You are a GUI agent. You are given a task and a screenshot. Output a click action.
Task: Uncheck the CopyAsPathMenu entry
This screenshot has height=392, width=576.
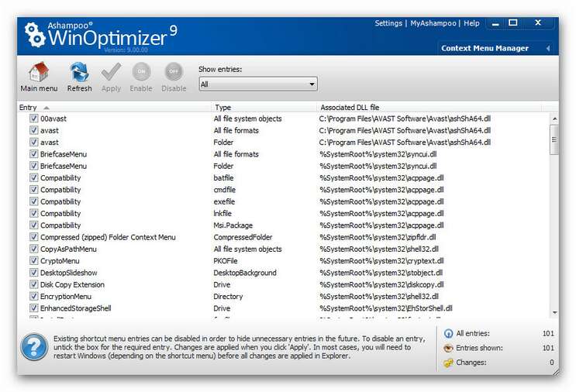(34, 249)
